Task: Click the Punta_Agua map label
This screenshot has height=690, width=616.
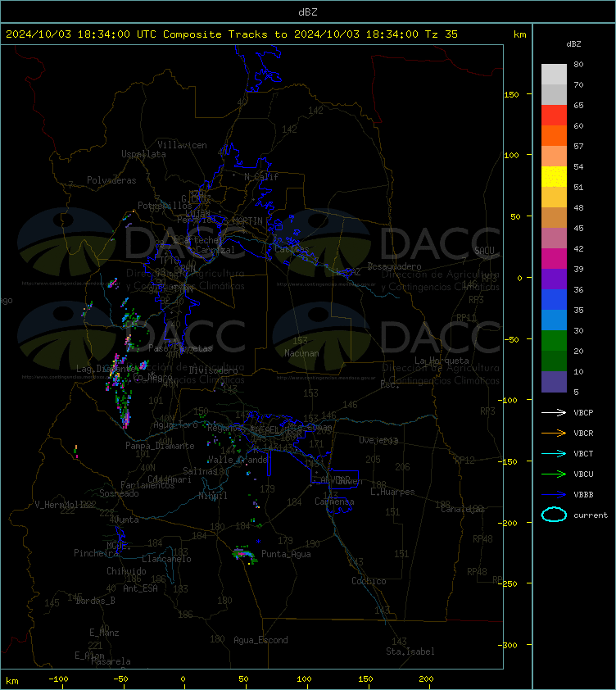Action: click(x=286, y=554)
